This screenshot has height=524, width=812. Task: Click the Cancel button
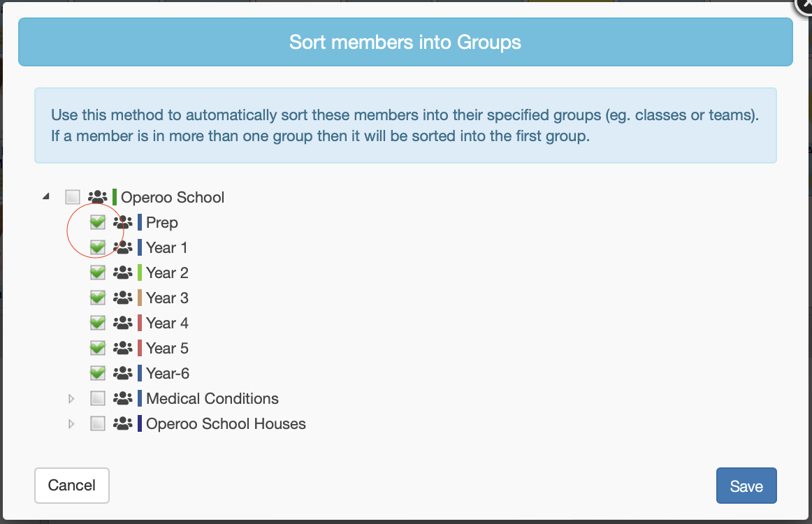[x=72, y=486]
